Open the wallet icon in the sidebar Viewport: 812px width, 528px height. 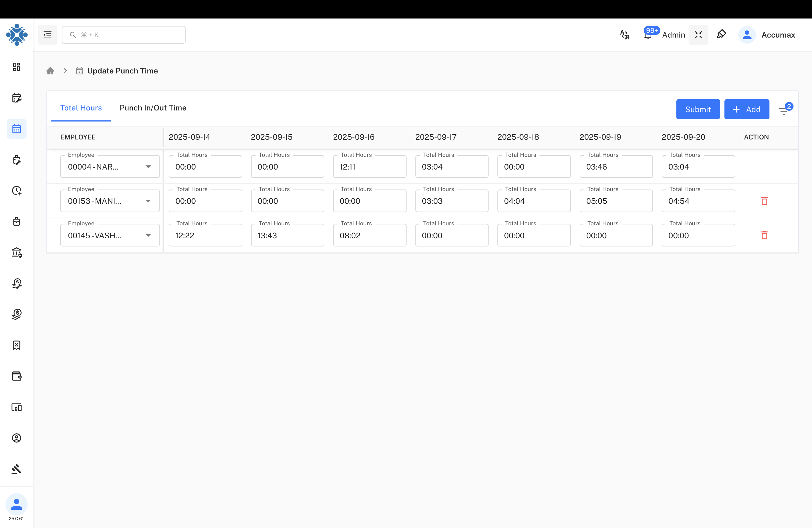pyautogui.click(x=16, y=376)
